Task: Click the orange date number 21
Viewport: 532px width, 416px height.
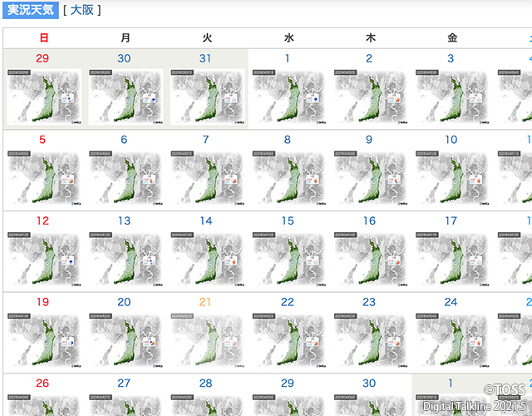Action: pyautogui.click(x=205, y=302)
